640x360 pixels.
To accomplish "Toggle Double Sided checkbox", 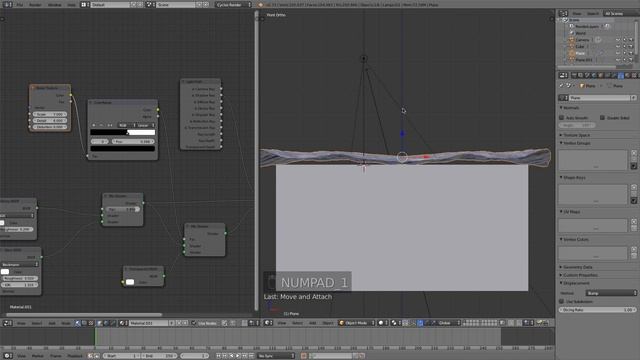I will [602, 118].
